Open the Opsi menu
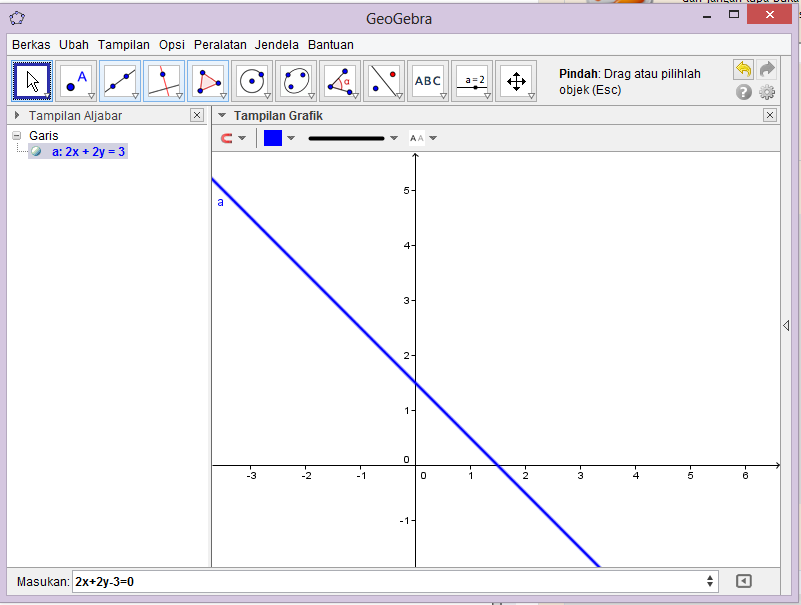Screen dimensions: 801x605 (x=172, y=45)
